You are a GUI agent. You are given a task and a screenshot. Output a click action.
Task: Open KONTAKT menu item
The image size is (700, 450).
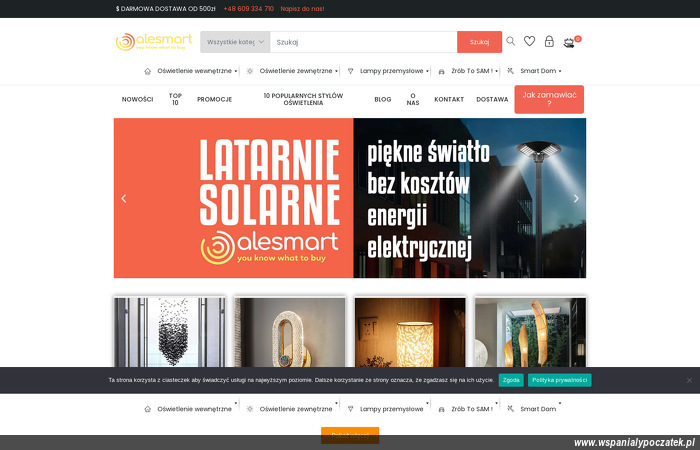tap(449, 100)
